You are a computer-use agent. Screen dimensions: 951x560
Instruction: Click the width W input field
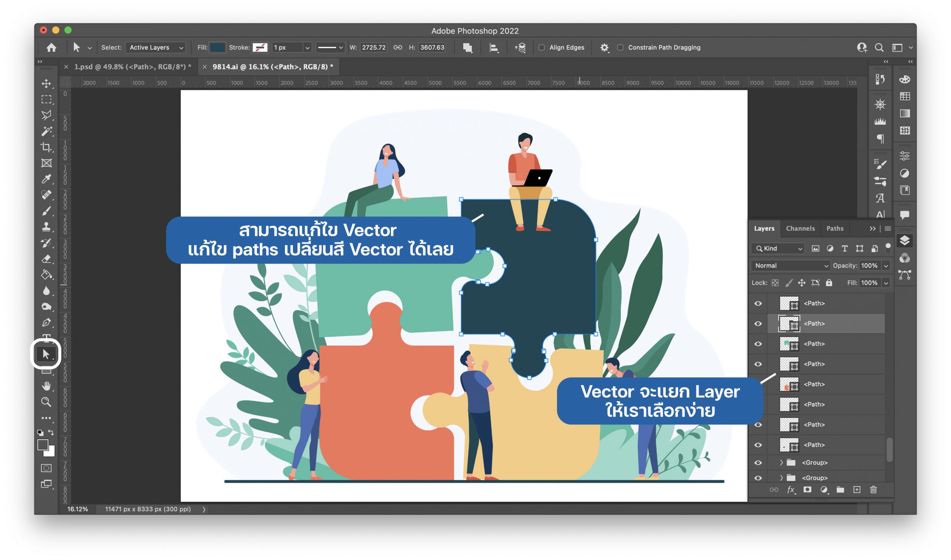(x=373, y=48)
